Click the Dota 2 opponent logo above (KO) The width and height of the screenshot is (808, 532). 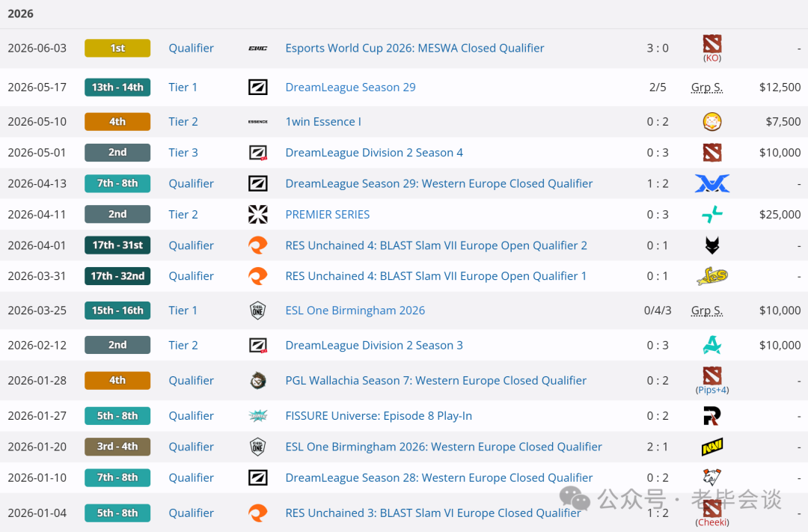coord(712,44)
